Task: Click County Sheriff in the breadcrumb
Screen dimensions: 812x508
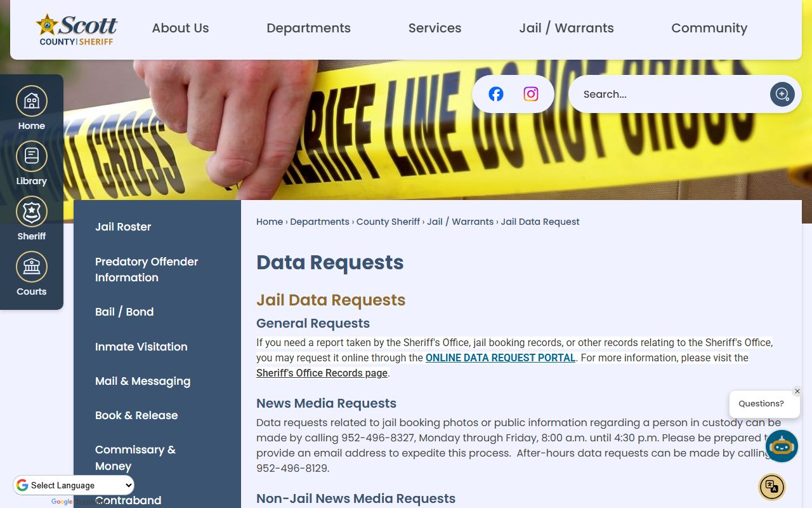Action: click(x=388, y=222)
